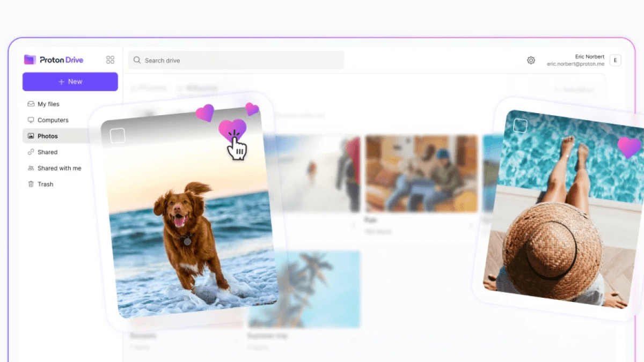Click the heart on pool photo

click(x=630, y=146)
